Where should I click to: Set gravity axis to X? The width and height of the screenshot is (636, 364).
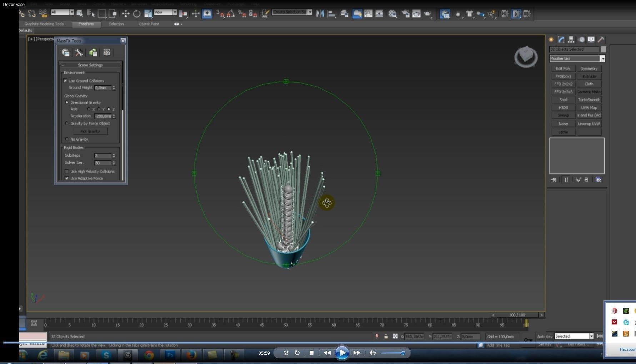89,109
